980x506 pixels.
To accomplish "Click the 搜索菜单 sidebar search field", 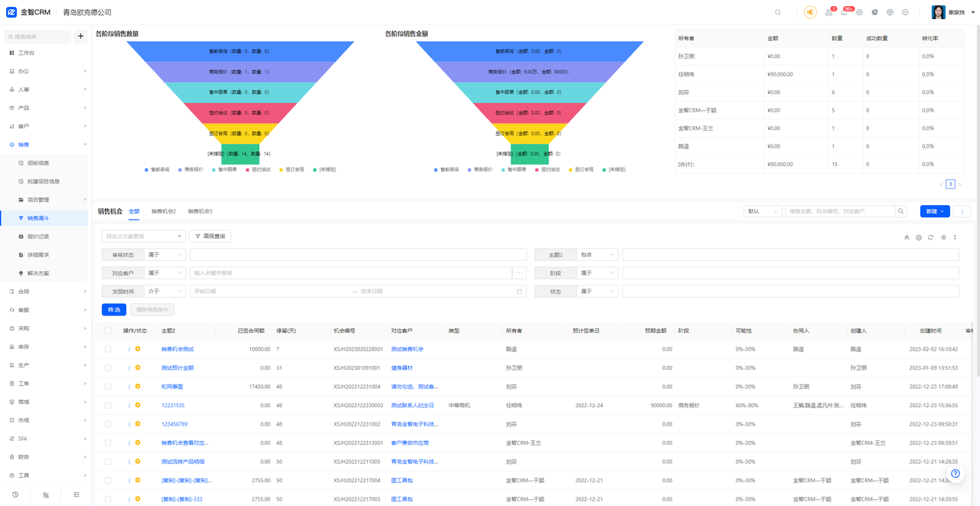I will click(x=38, y=36).
